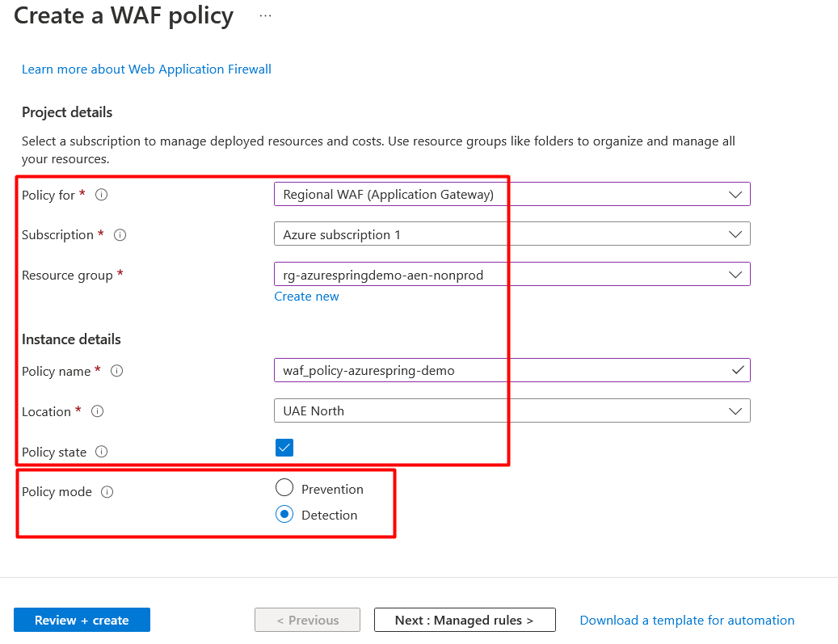Click into the Policy name text field
The width and height of the screenshot is (838, 644).
(x=501, y=370)
